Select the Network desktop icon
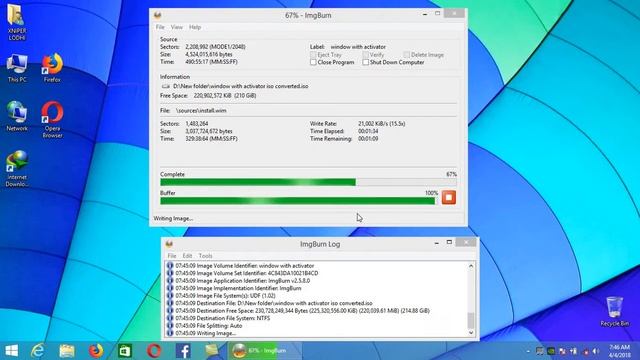640x360 pixels. [17, 116]
